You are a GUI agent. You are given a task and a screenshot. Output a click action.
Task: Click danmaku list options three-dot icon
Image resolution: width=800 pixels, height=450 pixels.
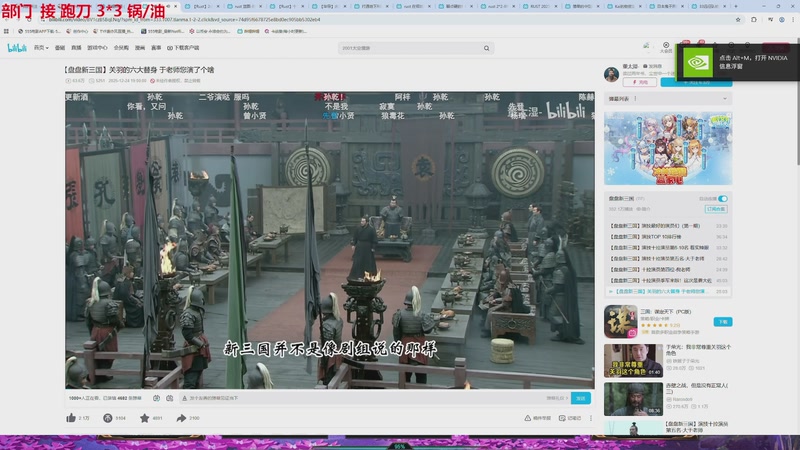pos(635,98)
